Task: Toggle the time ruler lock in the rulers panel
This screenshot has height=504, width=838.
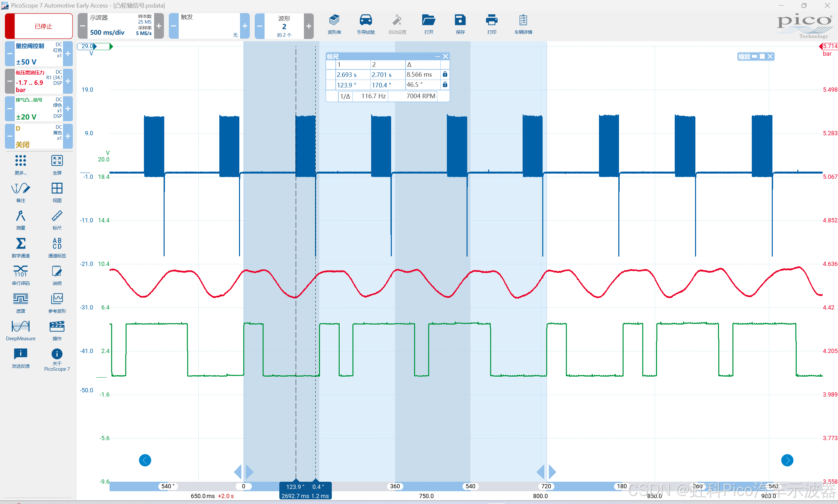Action: click(445, 74)
